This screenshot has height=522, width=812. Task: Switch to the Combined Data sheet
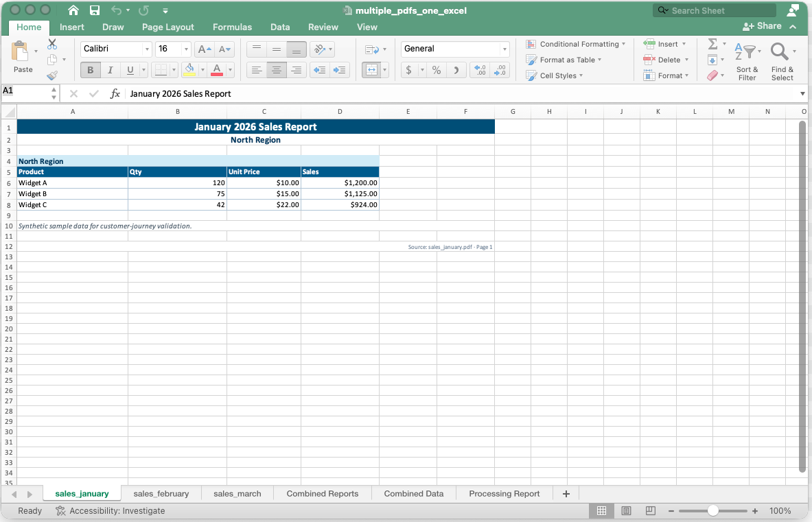(x=414, y=494)
